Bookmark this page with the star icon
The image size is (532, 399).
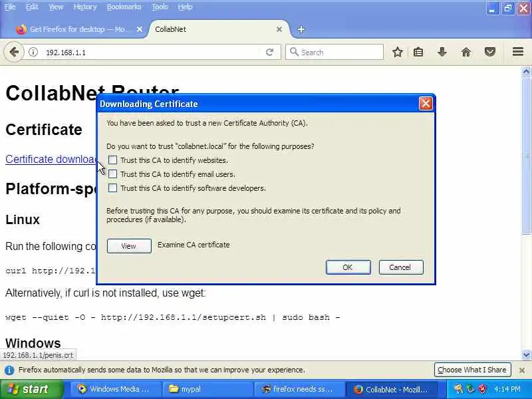click(397, 53)
